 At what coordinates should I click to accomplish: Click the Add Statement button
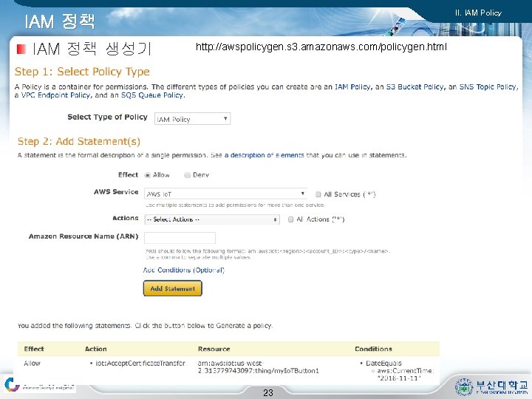click(173, 288)
